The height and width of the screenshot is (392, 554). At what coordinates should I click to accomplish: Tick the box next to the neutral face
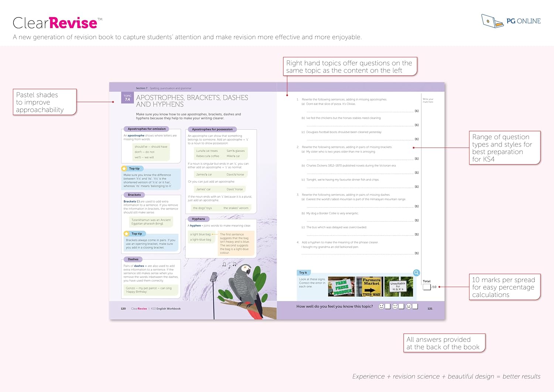point(401,306)
